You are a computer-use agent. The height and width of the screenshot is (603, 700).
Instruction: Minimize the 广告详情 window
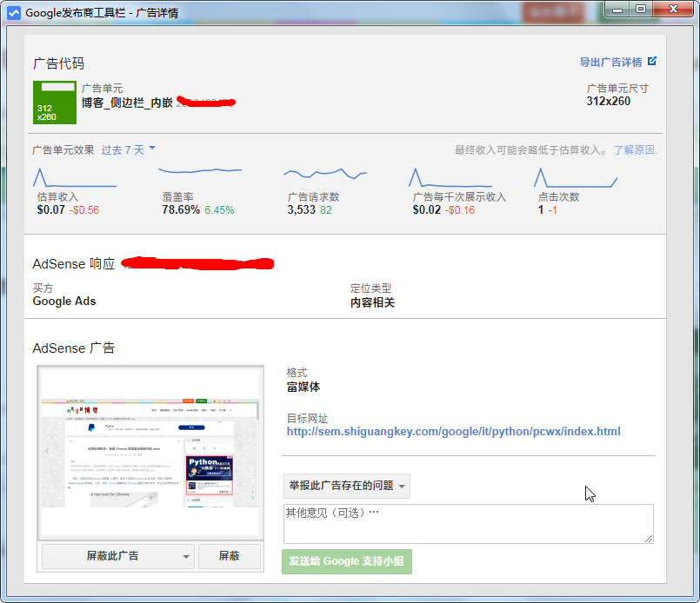616,9
